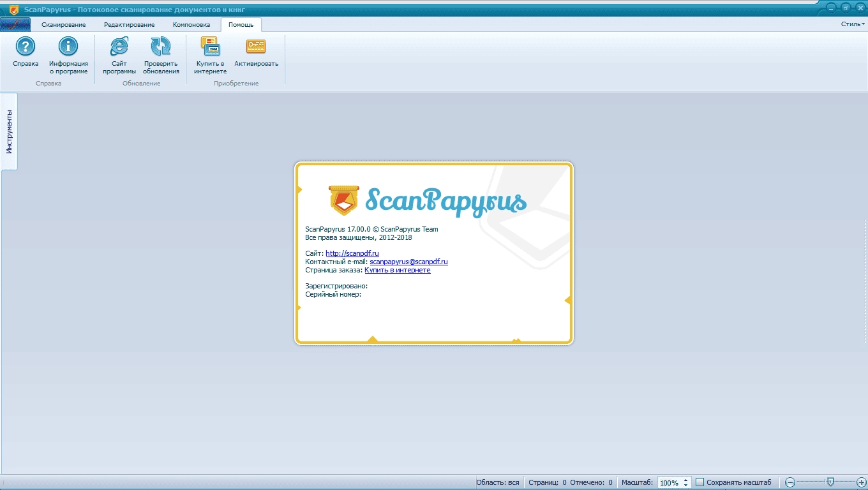Viewport: 868px width, 490px height.
Task: Click the Зарегистрировано label
Action: [x=337, y=286]
